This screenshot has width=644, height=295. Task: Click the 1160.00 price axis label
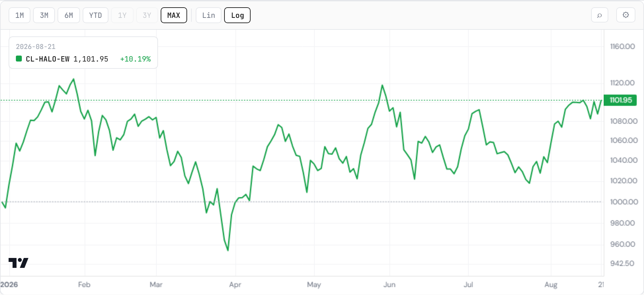[x=623, y=47]
